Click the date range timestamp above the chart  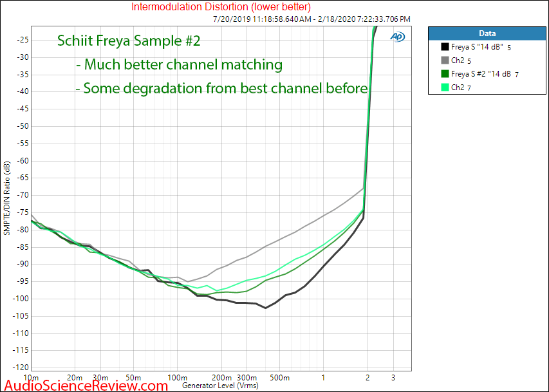[312, 19]
